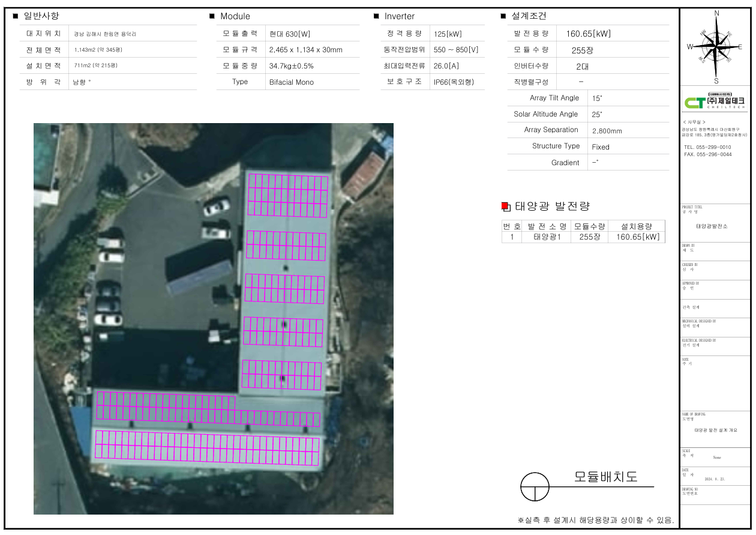This screenshot has width=756, height=535.
Task: Select the 현대 630[W] module output cell
Action: 290,34
